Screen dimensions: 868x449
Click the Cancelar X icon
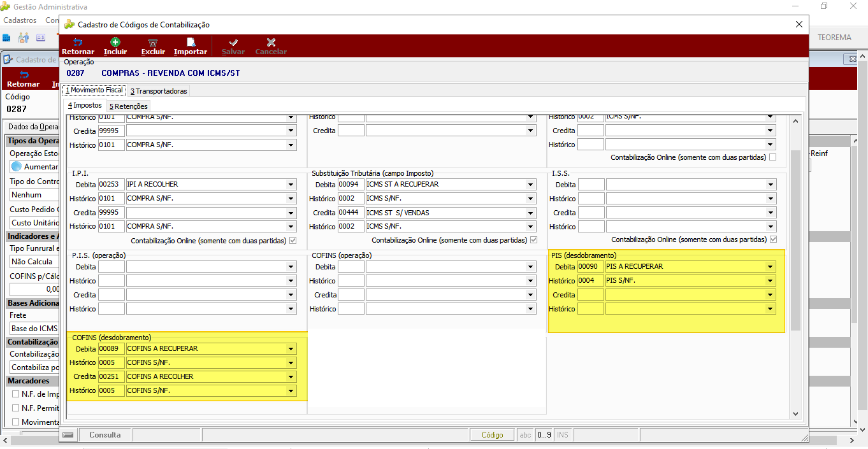(271, 42)
